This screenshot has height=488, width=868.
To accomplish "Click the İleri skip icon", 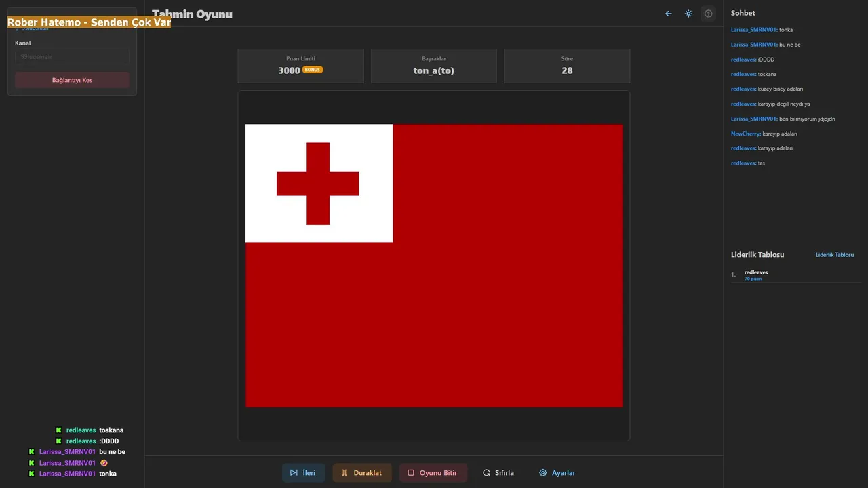I will click(x=294, y=472).
